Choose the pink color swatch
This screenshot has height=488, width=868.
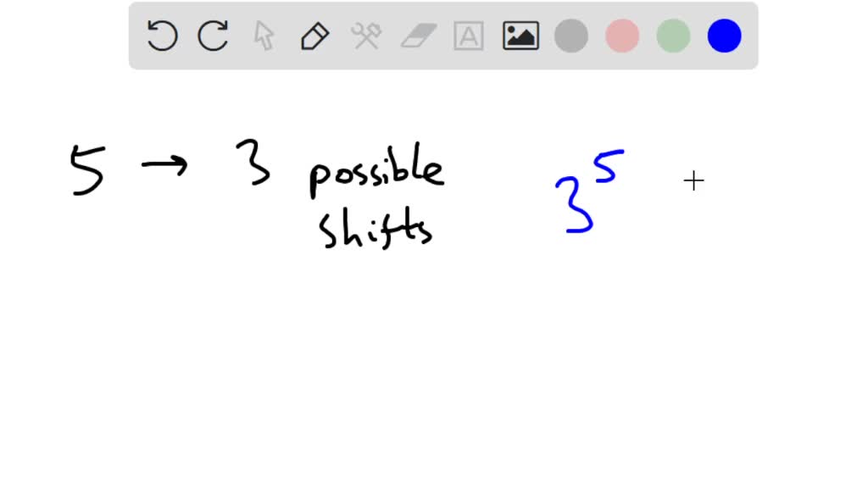622,36
